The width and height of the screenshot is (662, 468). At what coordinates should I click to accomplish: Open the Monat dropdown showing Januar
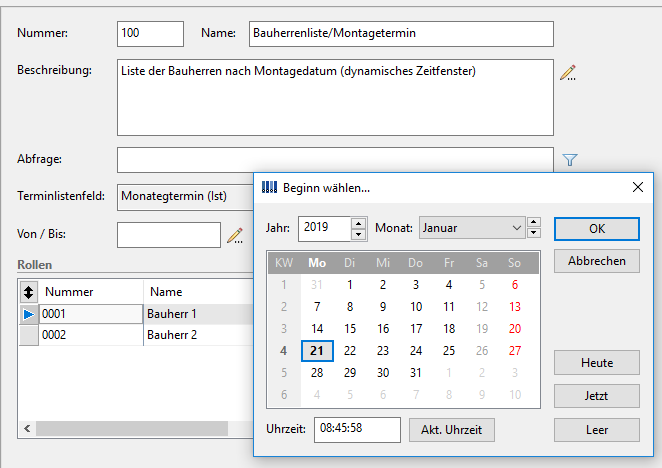(472, 228)
